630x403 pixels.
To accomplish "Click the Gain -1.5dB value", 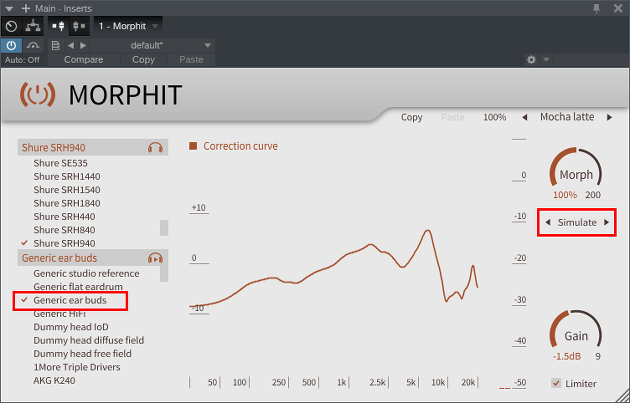I will click(x=567, y=356).
